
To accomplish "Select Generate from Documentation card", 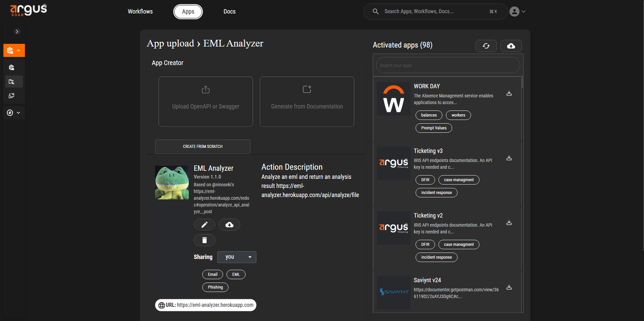I will (x=307, y=102).
